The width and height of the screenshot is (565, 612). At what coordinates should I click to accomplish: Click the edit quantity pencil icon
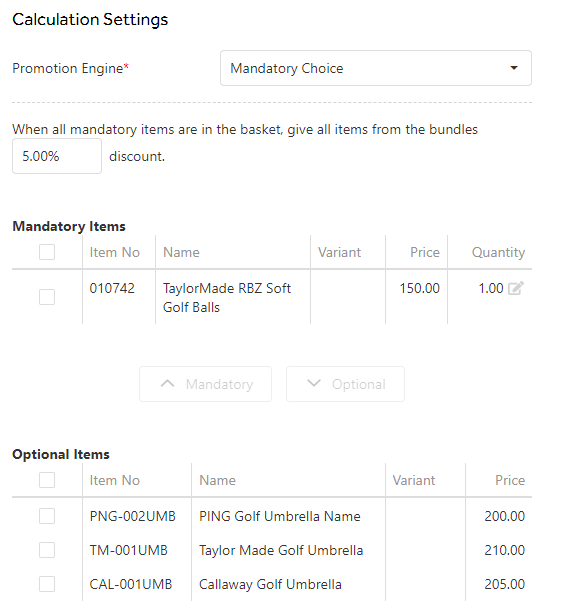pyautogui.click(x=515, y=288)
